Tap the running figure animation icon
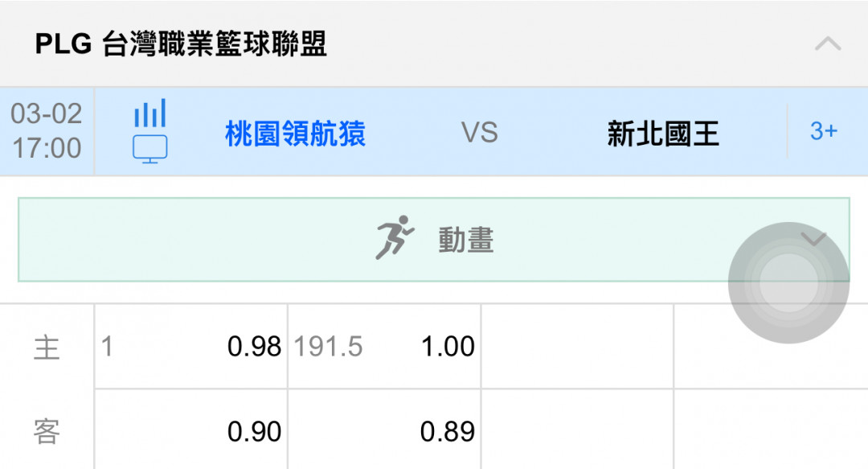Screen dimensions: 868x469 [x=395, y=238]
